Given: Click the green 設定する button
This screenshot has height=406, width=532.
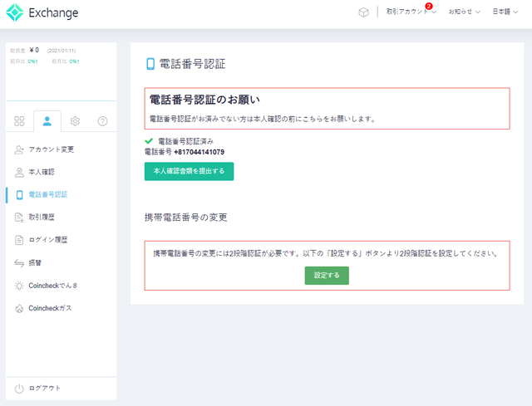Looking at the screenshot, I should coord(327,276).
